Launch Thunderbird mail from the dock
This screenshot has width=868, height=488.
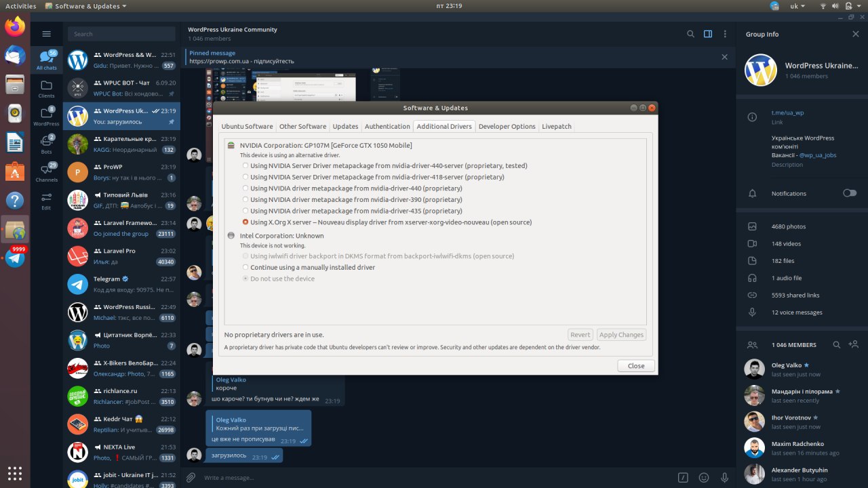15,56
